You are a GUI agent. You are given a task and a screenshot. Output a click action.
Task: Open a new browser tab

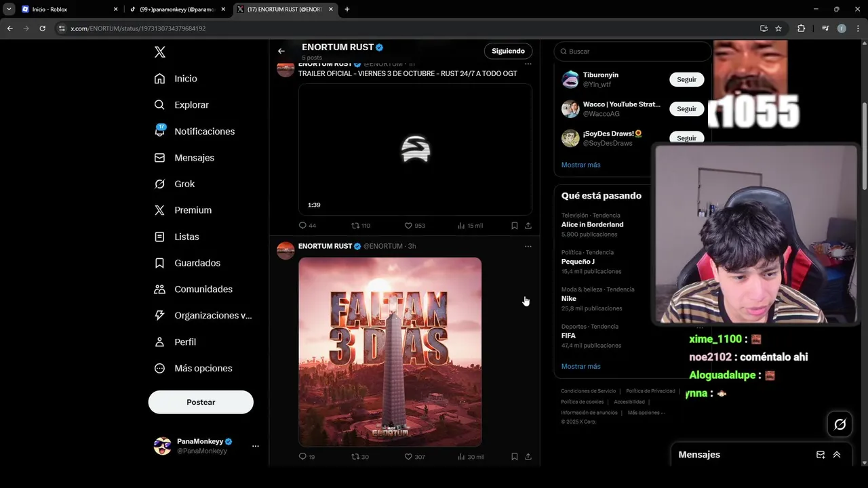pyautogui.click(x=347, y=9)
